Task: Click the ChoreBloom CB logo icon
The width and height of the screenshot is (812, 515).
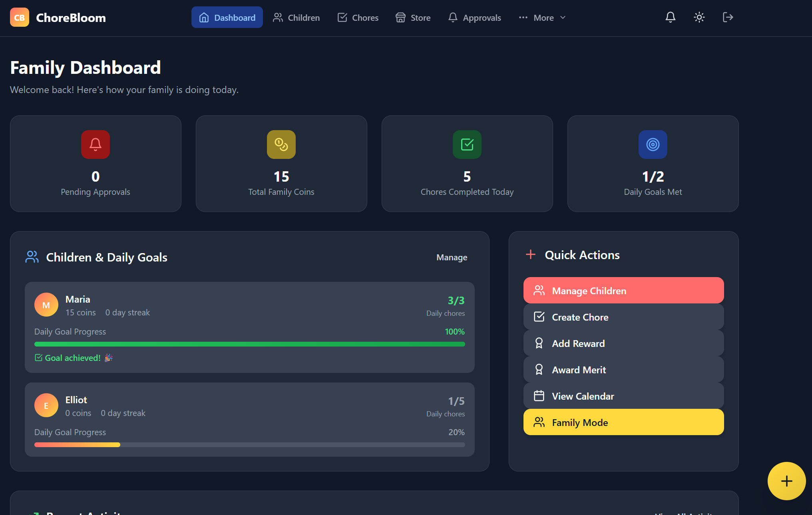Action: click(x=19, y=18)
